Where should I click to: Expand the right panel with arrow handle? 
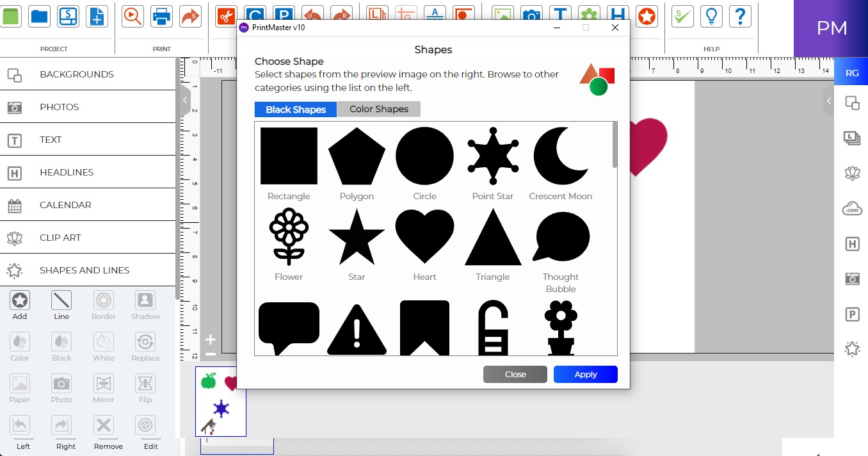[x=828, y=101]
